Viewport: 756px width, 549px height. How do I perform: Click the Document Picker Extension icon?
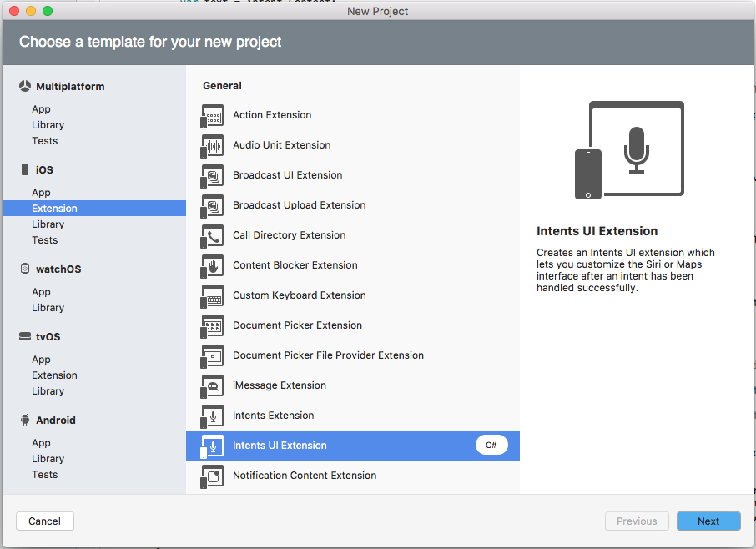pos(213,325)
